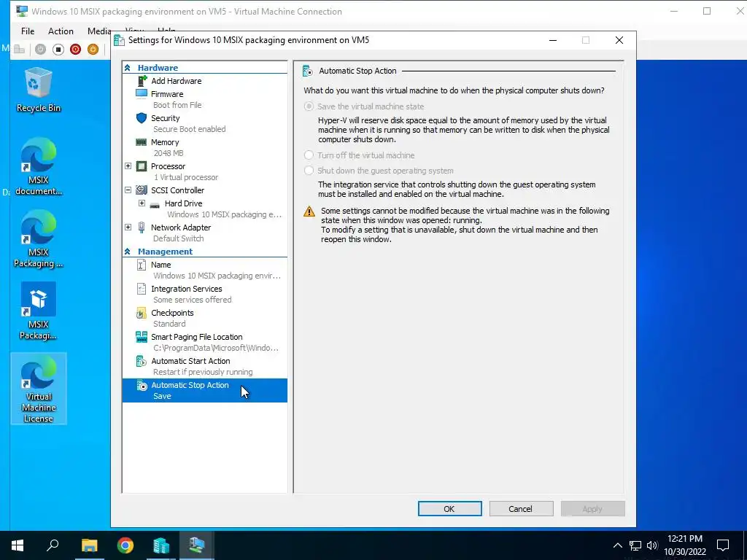Open the MSIX Packaging Tool desktop shortcut
Viewport: 747px width, 560px height.
point(38,311)
